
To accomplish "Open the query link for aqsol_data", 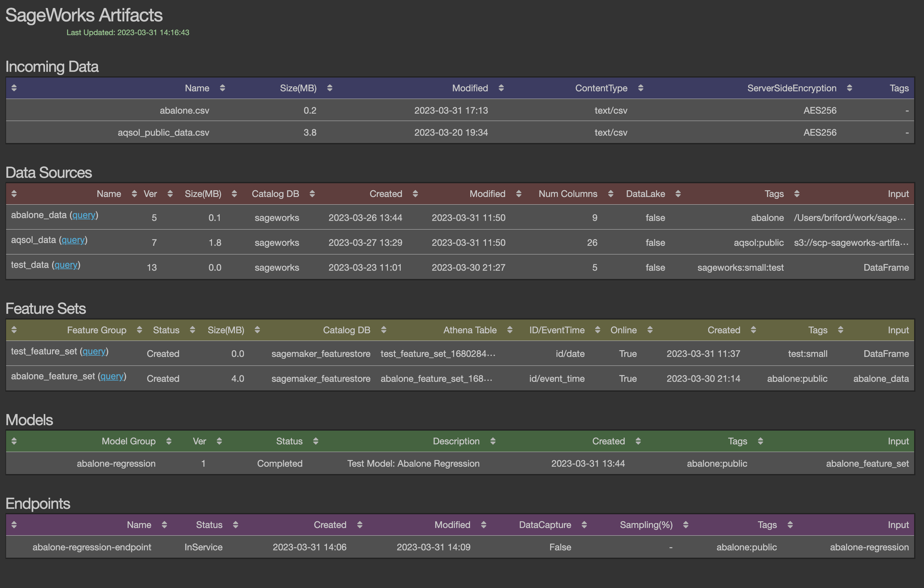I will point(73,240).
